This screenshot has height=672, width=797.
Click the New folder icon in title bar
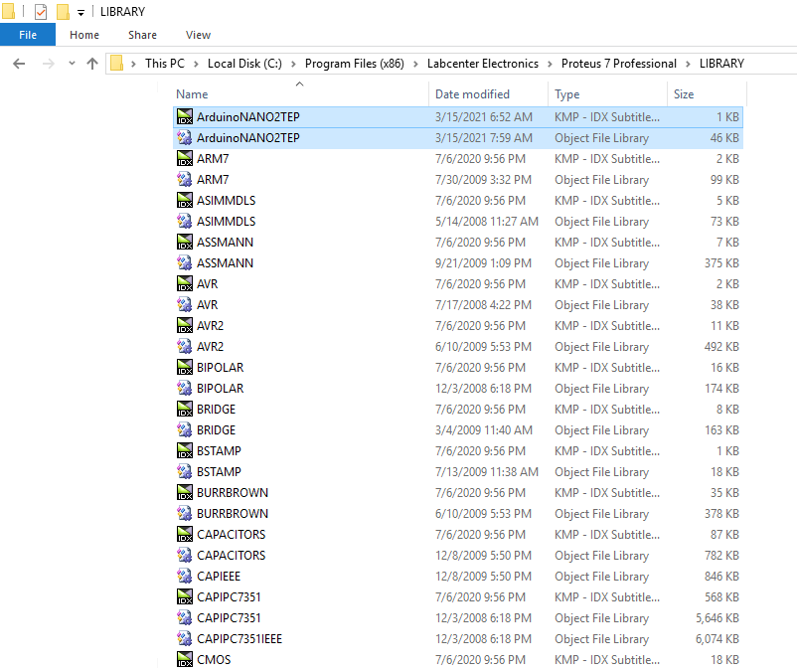[x=63, y=11]
